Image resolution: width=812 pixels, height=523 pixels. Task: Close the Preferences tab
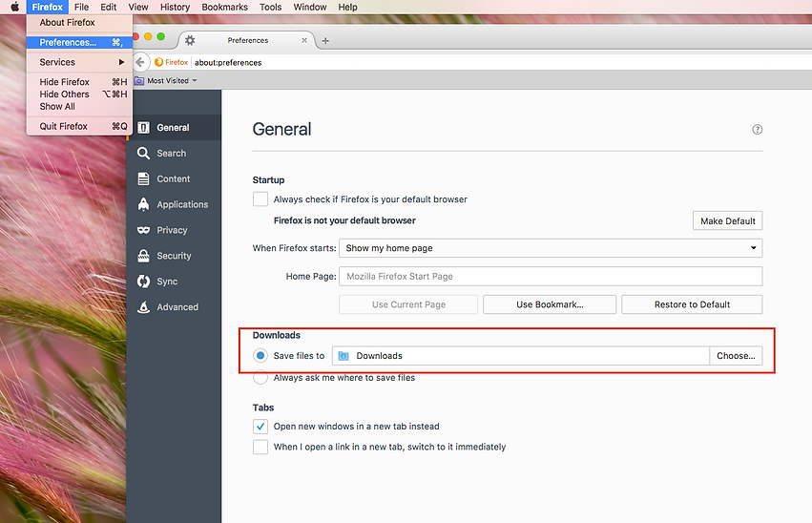click(x=304, y=40)
